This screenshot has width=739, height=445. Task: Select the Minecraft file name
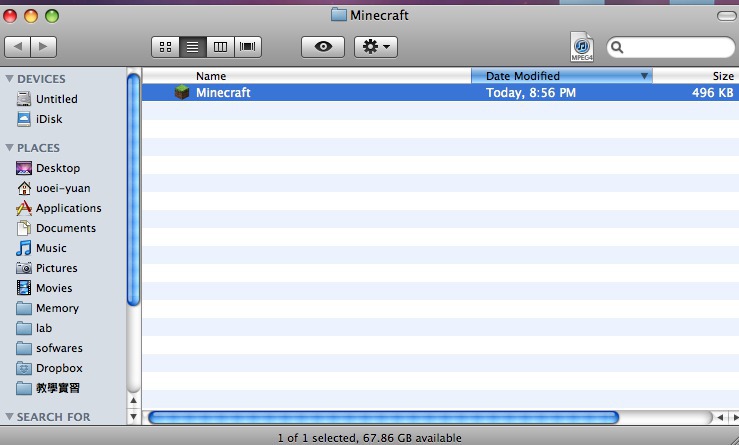pyautogui.click(x=223, y=92)
